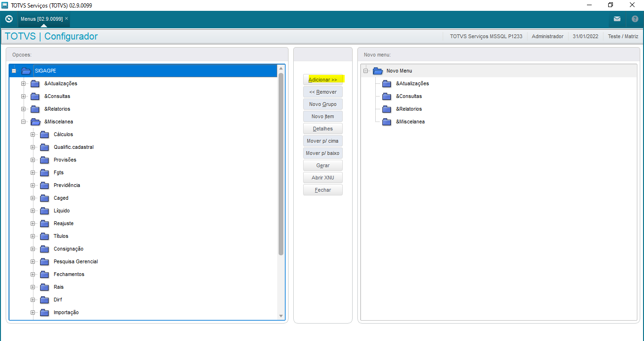Expand the Provisões tree node
Image resolution: width=644 pixels, height=341 pixels.
coord(33,160)
